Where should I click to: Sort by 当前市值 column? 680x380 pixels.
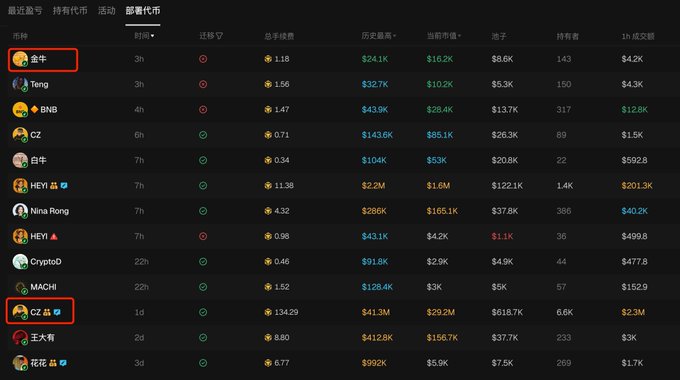pyautogui.click(x=444, y=36)
